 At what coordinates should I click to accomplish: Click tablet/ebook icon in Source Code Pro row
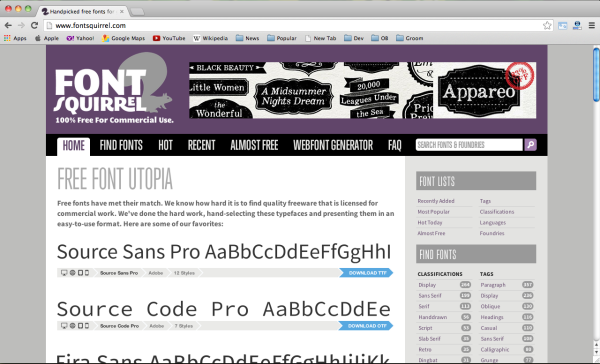point(80,326)
